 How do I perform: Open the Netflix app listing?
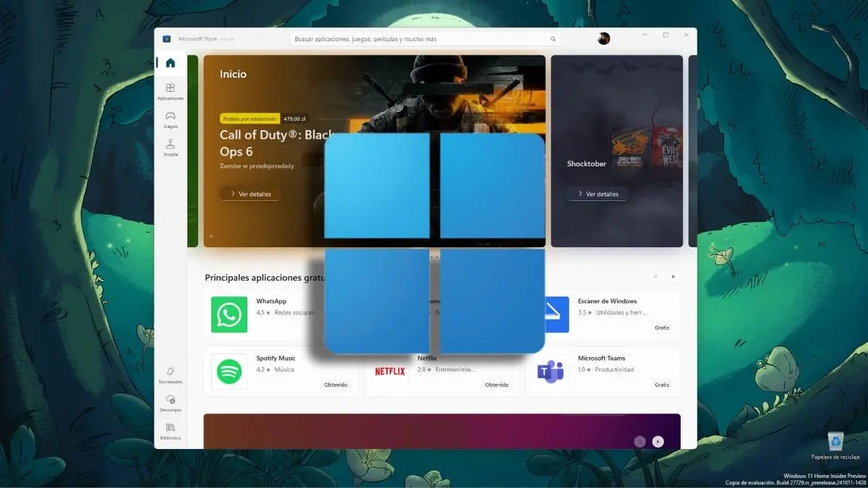[x=390, y=370]
